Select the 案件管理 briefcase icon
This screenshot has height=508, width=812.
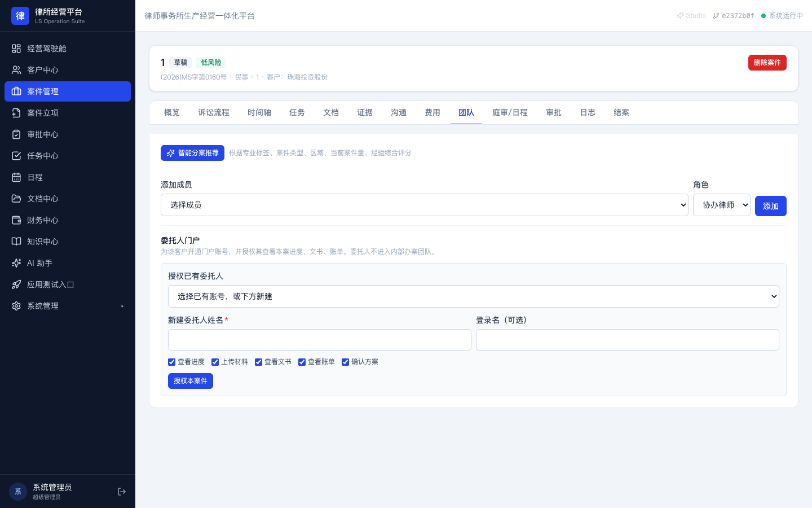[16, 91]
